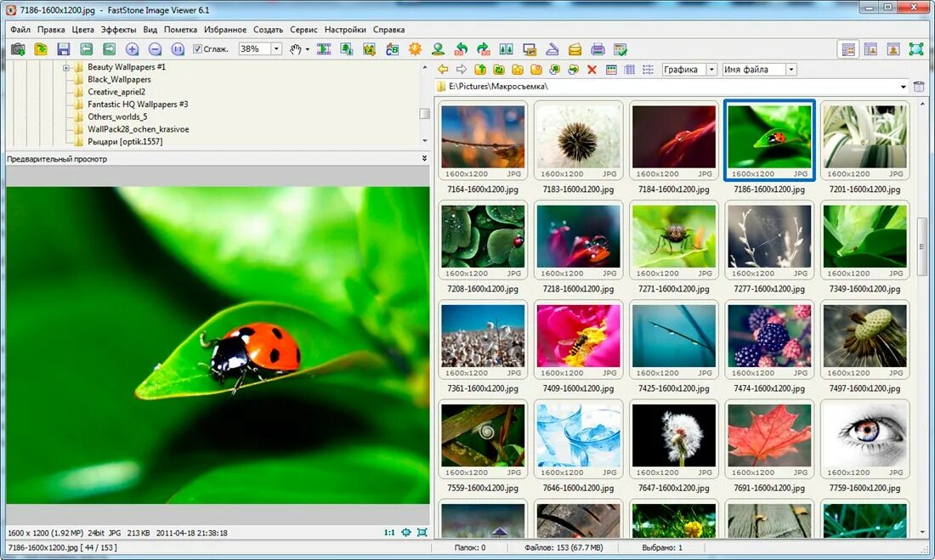Click the zoom in plus icon
The image size is (935, 560).
pos(133,49)
